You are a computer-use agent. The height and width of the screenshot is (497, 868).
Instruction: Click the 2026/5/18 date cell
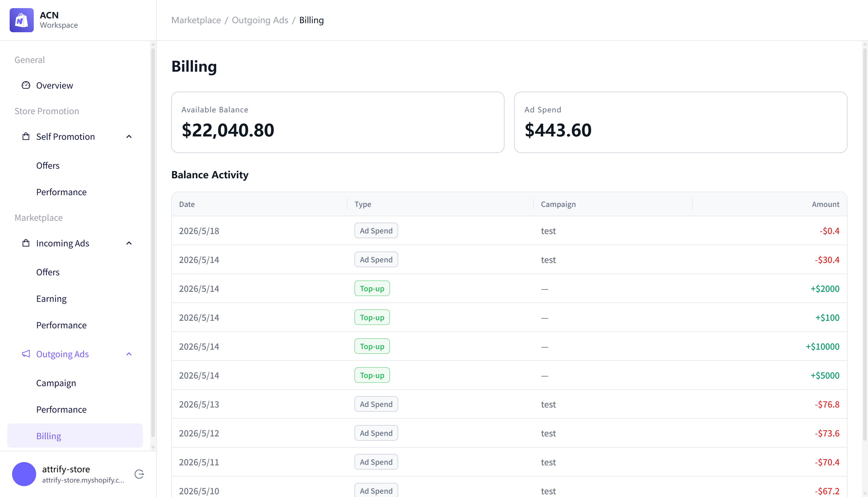tap(199, 231)
